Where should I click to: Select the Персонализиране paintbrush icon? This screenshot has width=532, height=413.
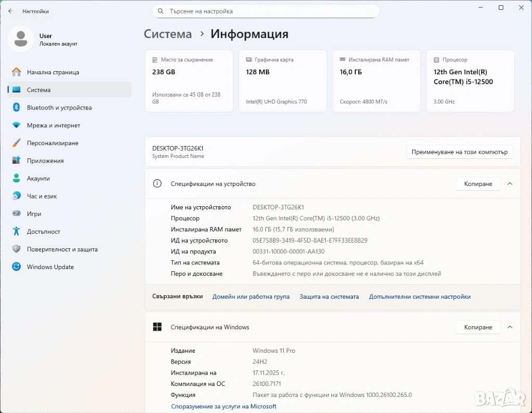(x=17, y=143)
